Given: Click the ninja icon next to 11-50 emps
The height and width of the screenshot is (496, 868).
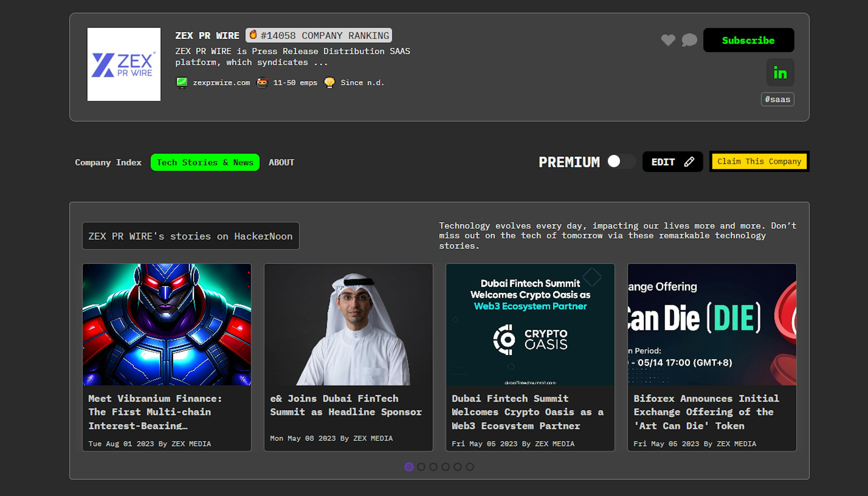Looking at the screenshot, I should [x=262, y=82].
